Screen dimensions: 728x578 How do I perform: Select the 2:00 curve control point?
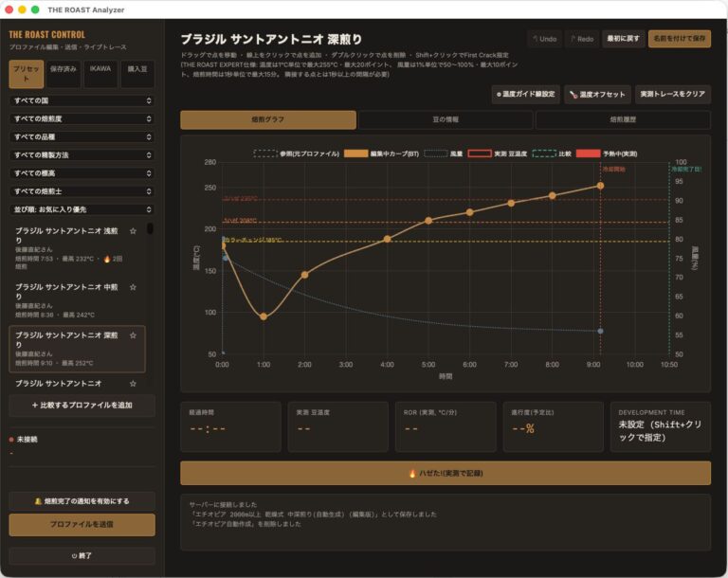pyautogui.click(x=304, y=275)
